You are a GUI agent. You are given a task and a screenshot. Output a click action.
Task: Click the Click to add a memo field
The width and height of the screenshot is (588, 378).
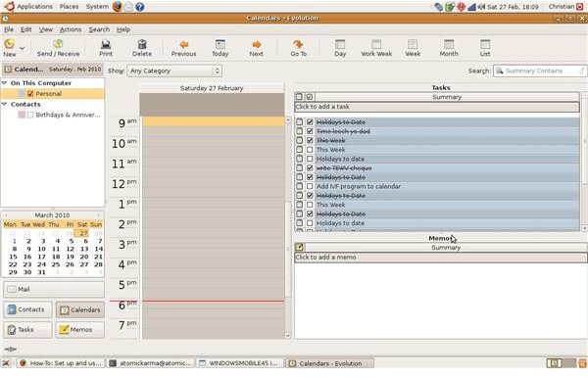click(x=441, y=258)
